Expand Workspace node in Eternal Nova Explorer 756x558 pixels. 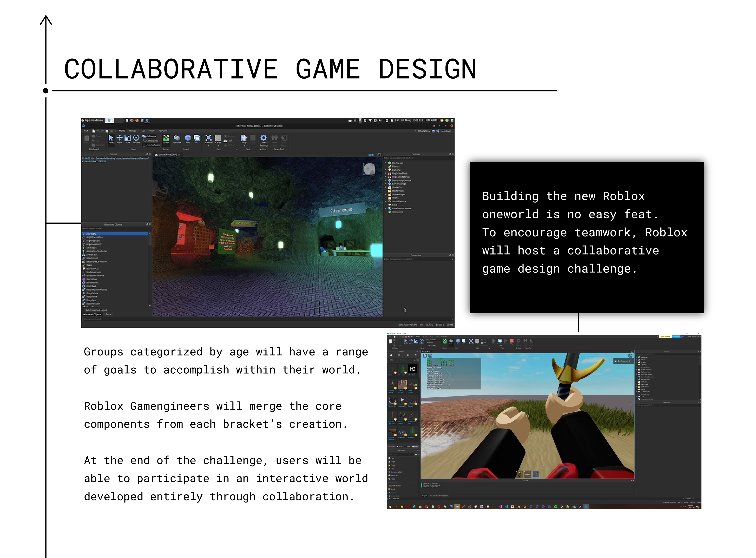[385, 163]
